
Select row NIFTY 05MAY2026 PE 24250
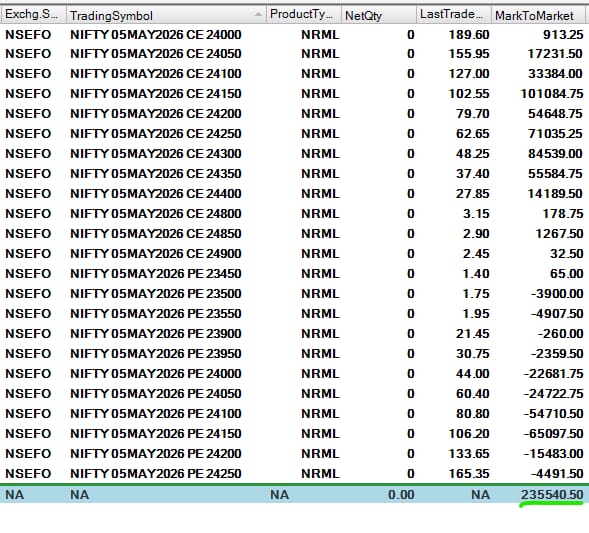tap(294, 473)
